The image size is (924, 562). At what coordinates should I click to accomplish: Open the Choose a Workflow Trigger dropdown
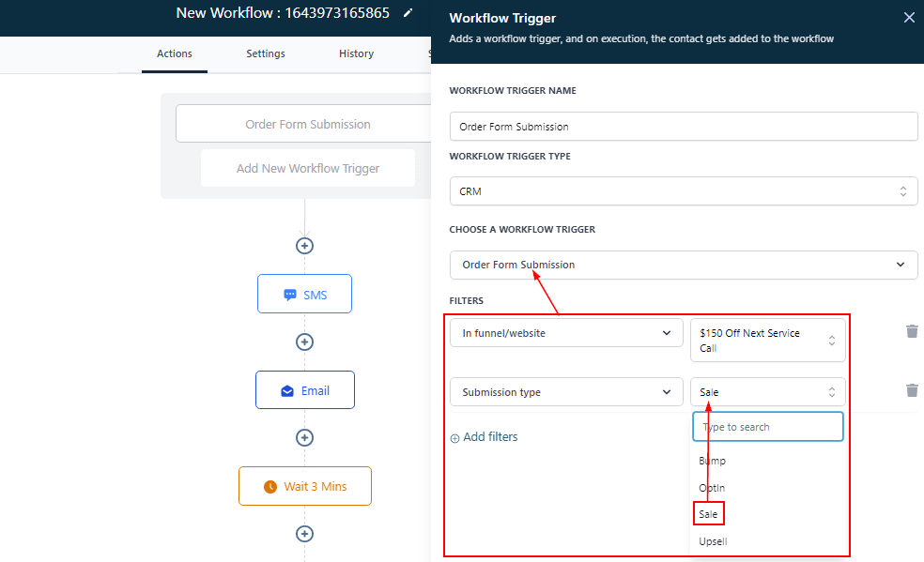[x=684, y=265]
